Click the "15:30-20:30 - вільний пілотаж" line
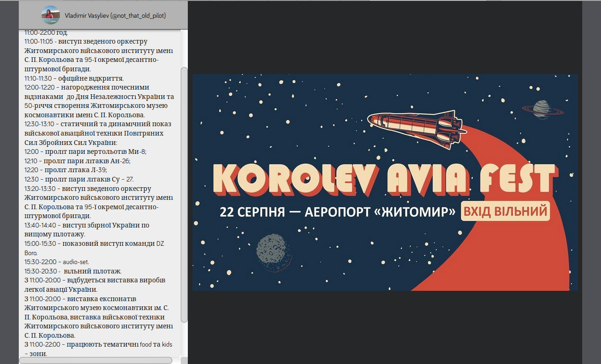The width and height of the screenshot is (601, 364). pos(73,271)
